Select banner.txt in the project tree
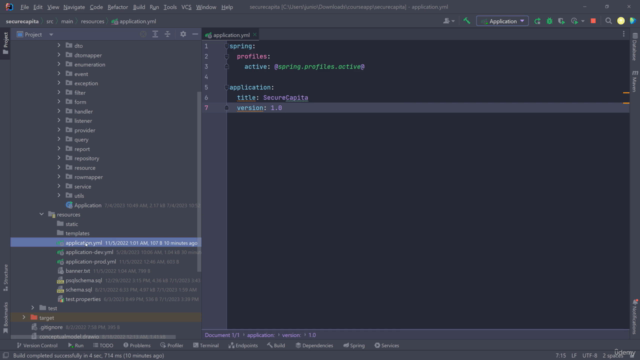640x360 pixels. click(78, 271)
